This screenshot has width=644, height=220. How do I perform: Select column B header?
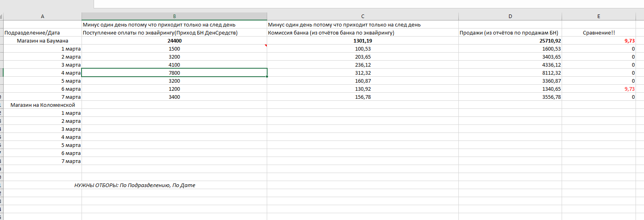point(174,16)
